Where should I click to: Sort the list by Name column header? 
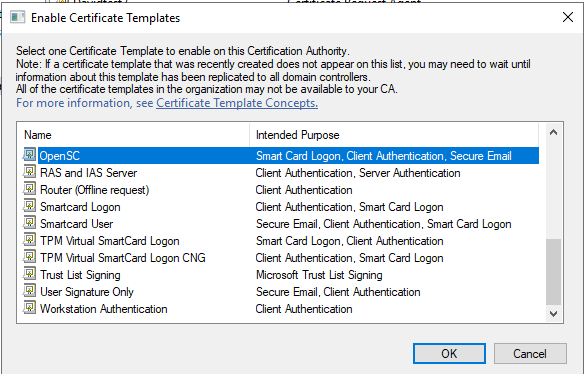tap(133, 135)
